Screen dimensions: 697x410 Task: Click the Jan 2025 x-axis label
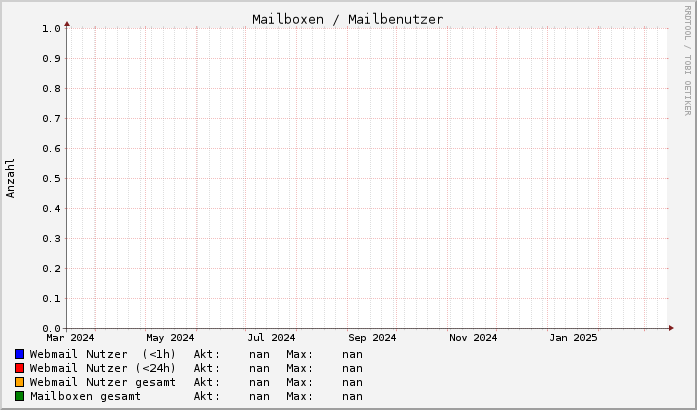pos(573,338)
